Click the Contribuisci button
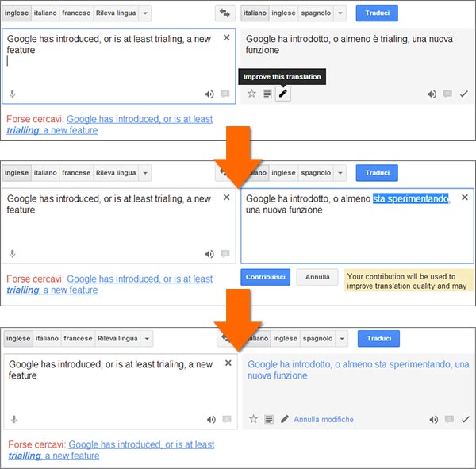Viewport: 476px width, 469px height. click(265, 277)
